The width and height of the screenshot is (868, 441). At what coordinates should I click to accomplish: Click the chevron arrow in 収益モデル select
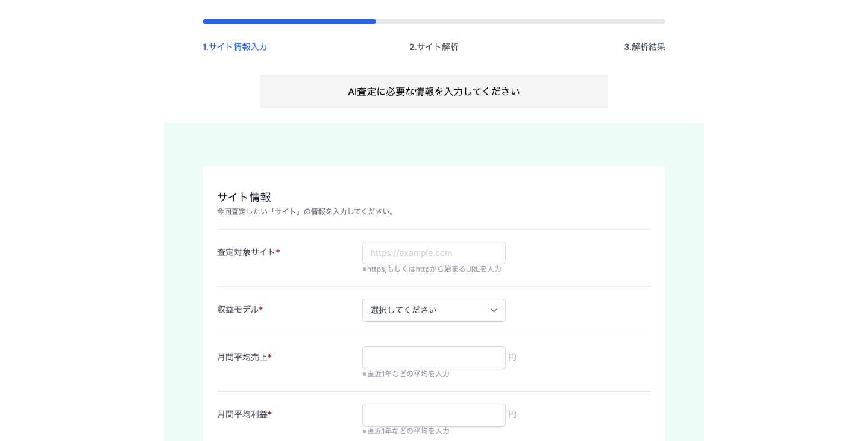(x=494, y=311)
